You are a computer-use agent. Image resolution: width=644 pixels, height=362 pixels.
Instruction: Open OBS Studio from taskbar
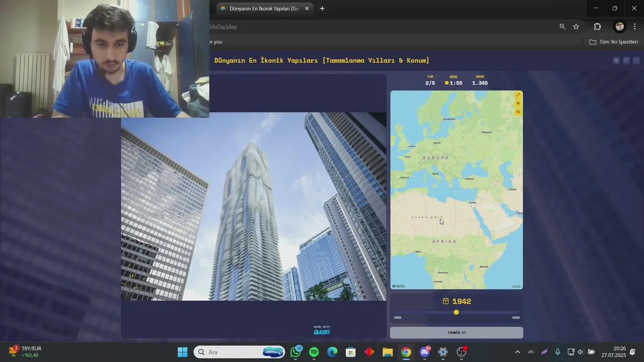coord(461,352)
